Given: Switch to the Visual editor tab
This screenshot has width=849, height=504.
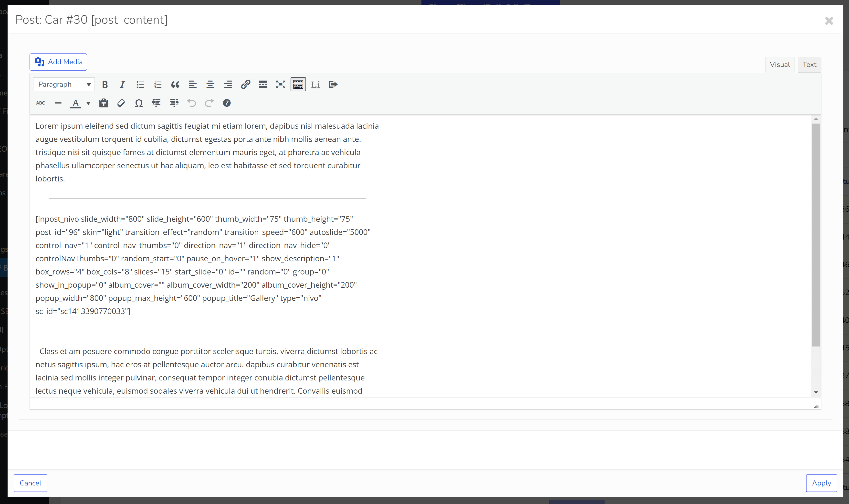Looking at the screenshot, I should pos(779,64).
